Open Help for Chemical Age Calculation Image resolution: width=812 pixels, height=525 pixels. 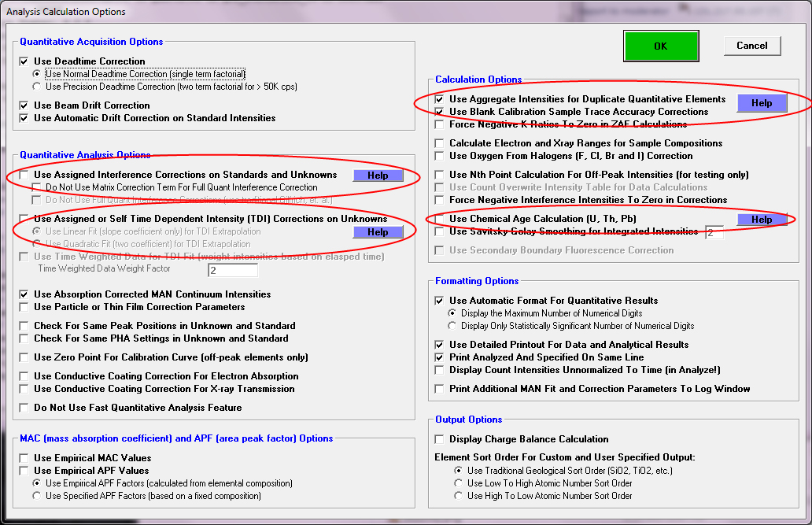tap(761, 220)
